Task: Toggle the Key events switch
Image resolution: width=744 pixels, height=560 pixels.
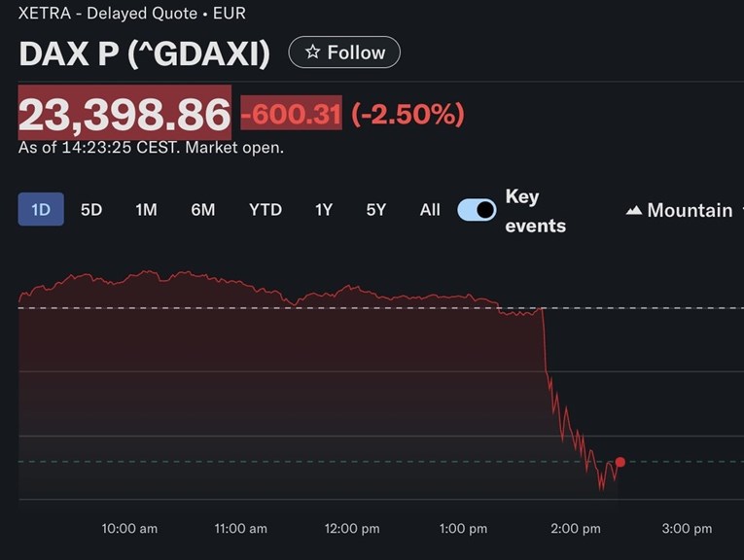Action: coord(477,210)
